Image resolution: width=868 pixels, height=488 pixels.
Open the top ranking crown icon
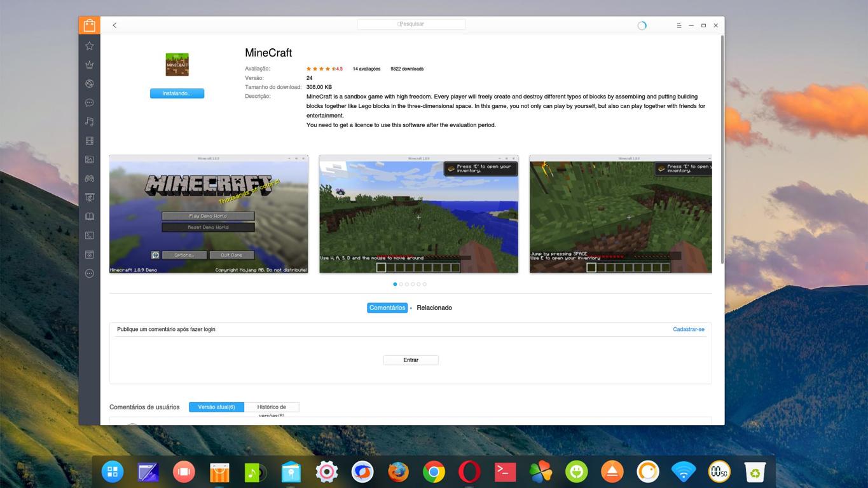pos(90,64)
